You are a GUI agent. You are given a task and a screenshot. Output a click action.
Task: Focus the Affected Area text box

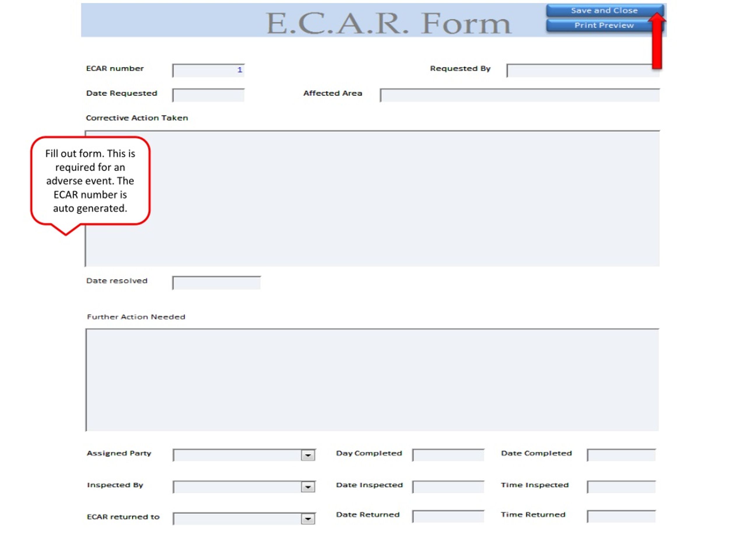click(x=519, y=95)
